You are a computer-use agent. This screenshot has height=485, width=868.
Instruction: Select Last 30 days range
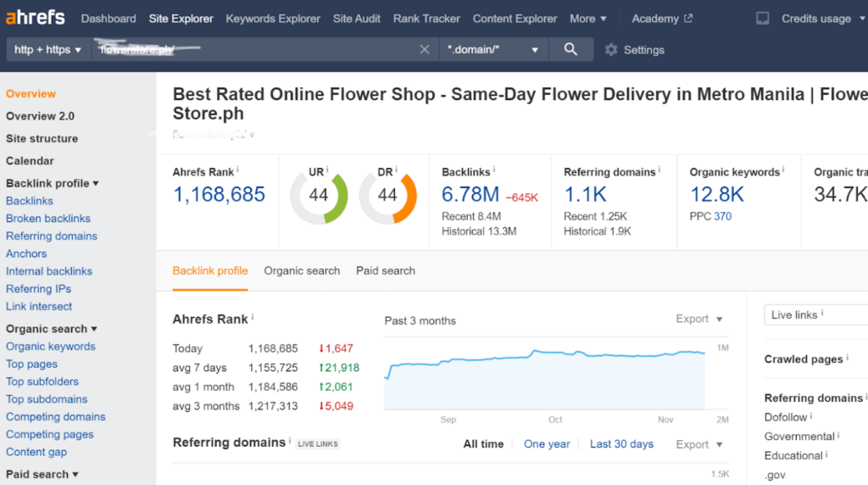tap(621, 444)
